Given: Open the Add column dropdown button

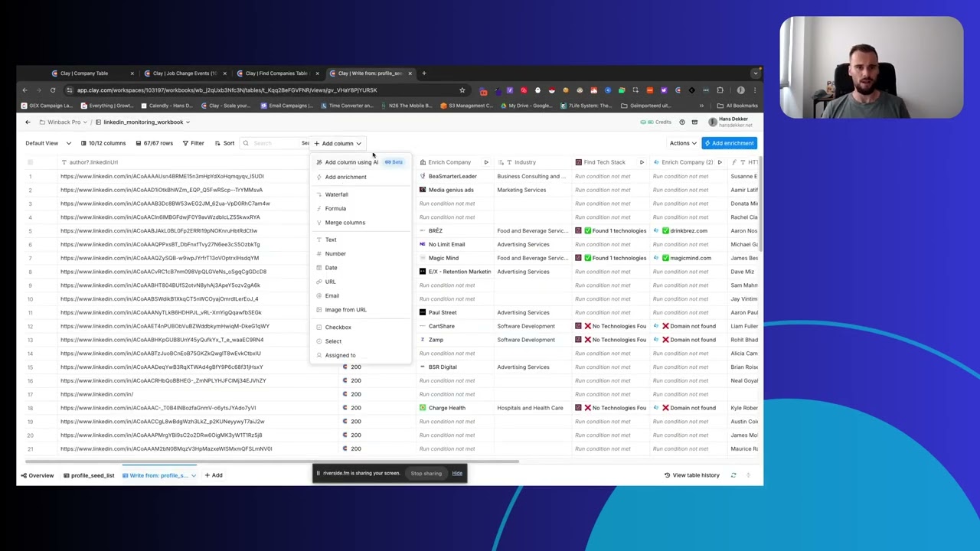Looking at the screenshot, I should [338, 143].
